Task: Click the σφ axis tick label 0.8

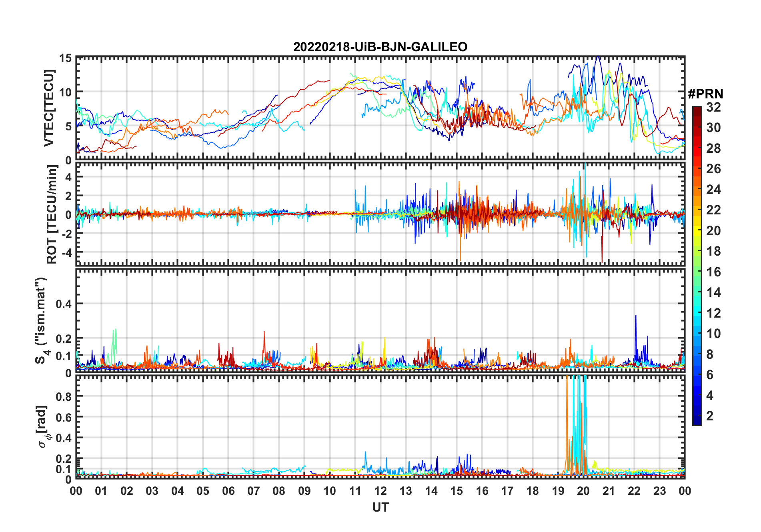Action: pyautogui.click(x=63, y=396)
